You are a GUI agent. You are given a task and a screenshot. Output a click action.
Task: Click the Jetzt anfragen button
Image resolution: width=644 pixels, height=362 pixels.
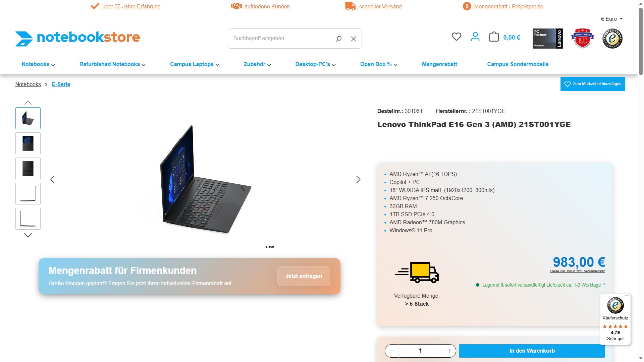point(304,276)
